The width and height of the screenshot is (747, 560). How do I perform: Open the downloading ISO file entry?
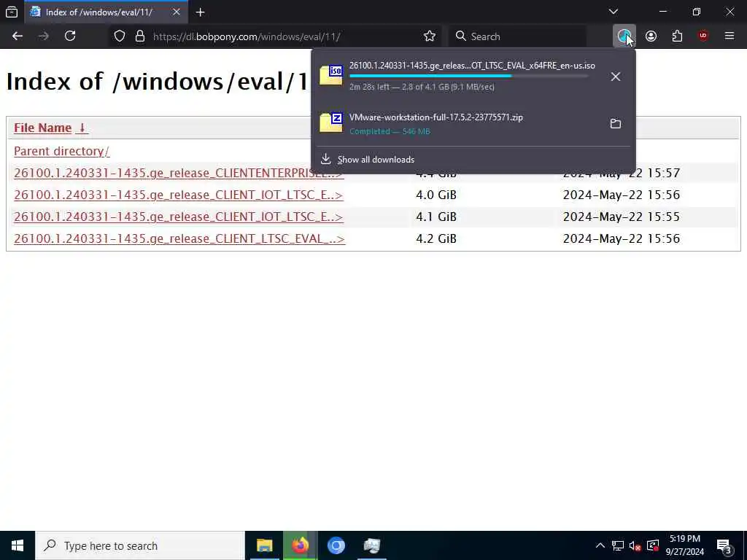pos(457,76)
